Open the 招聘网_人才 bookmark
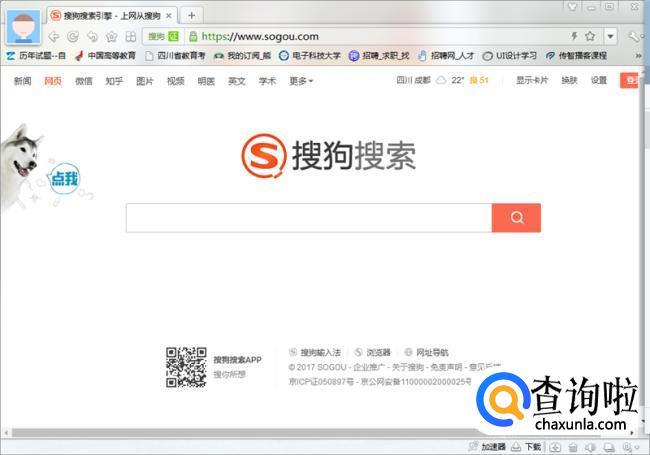Image resolution: width=650 pixels, height=455 pixels. (446, 56)
